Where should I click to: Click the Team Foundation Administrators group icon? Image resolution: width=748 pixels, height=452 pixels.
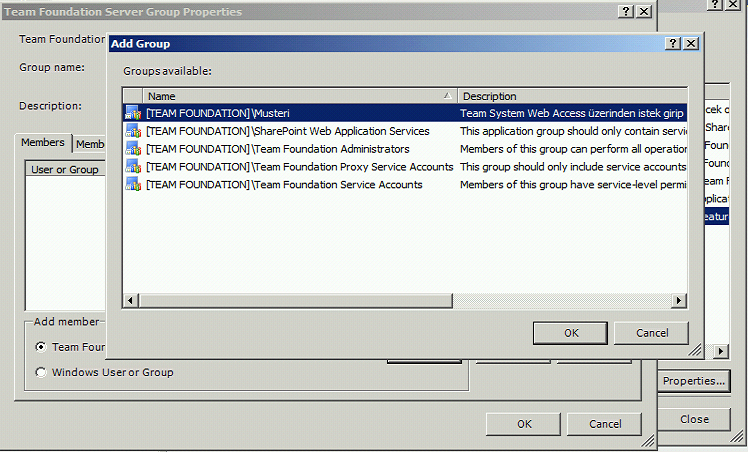(133, 149)
